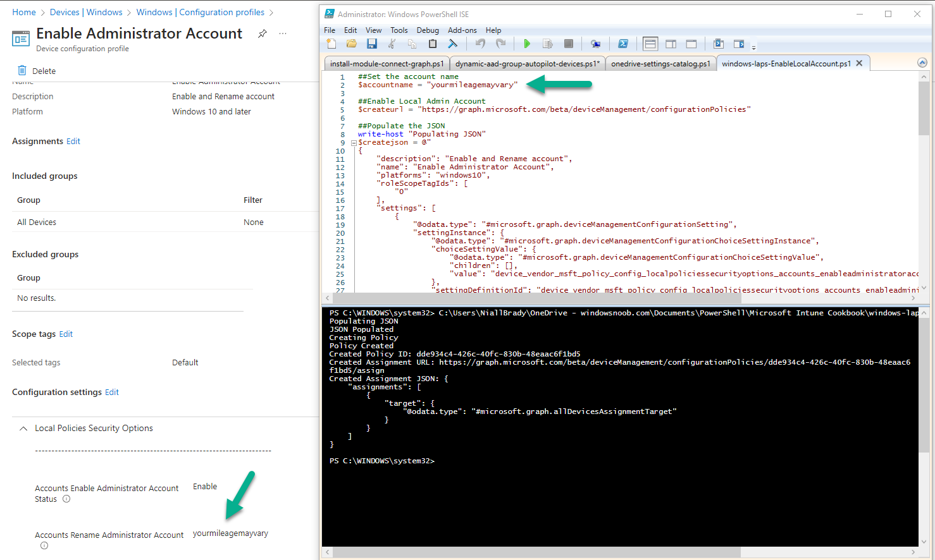Click the Clear console pane icon
This screenshot has width=935, height=560.
pos(453,44)
